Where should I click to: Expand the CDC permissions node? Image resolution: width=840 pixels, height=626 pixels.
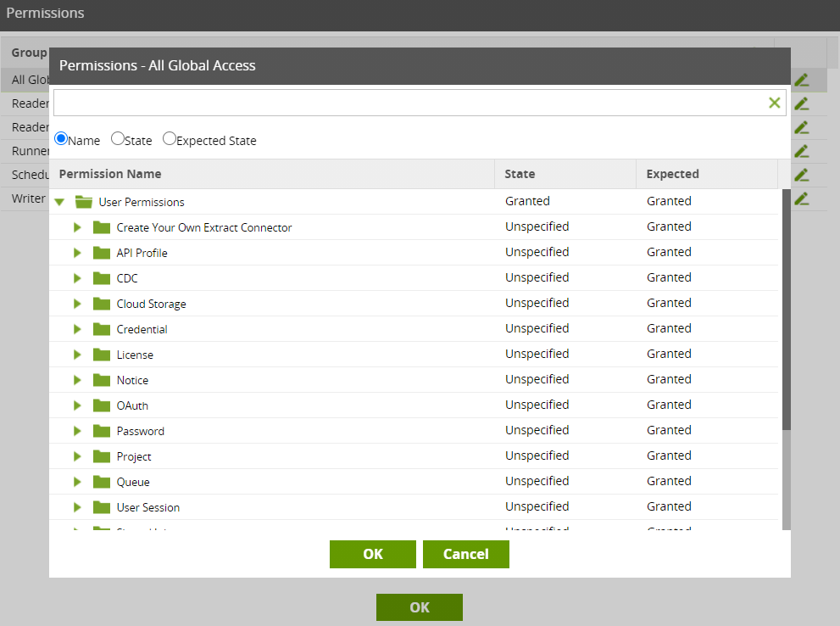click(77, 278)
